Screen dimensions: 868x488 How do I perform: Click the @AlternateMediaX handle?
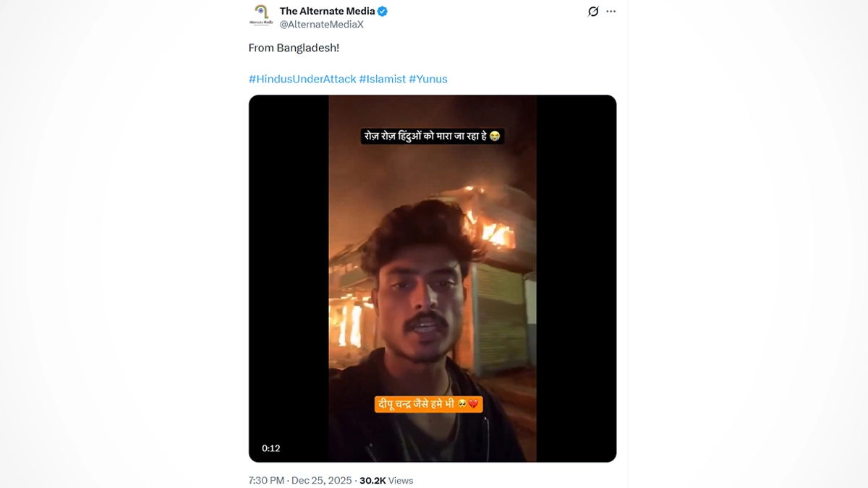(321, 25)
